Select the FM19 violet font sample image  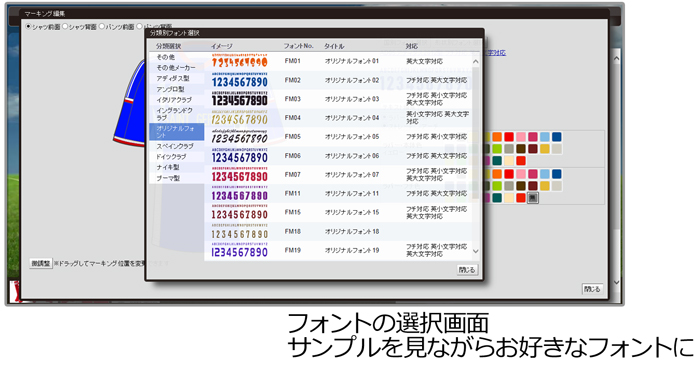point(239,250)
